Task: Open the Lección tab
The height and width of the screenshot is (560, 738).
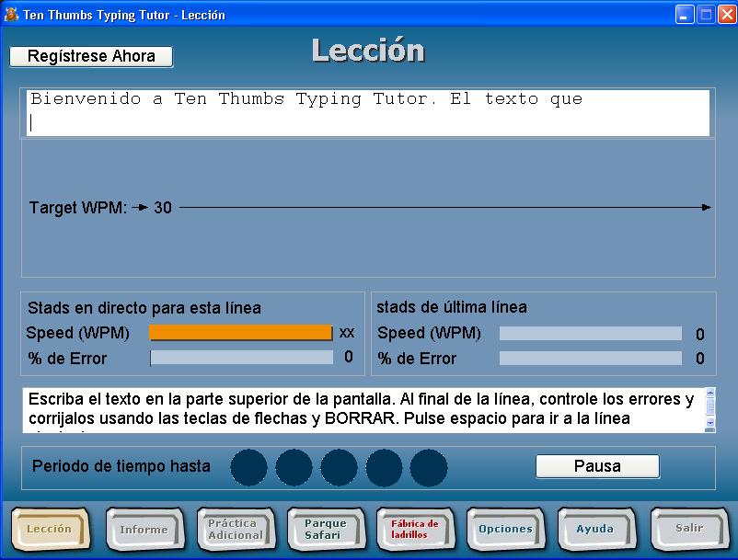Action: [x=50, y=529]
